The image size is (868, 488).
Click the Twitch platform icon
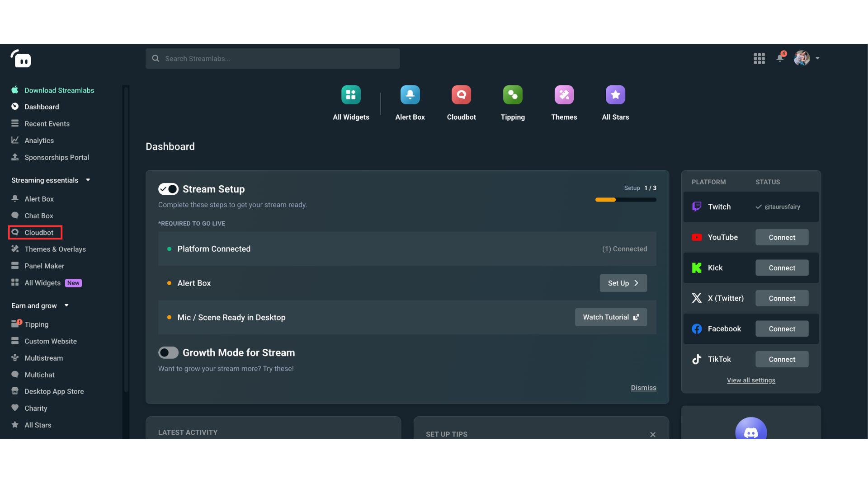point(697,207)
